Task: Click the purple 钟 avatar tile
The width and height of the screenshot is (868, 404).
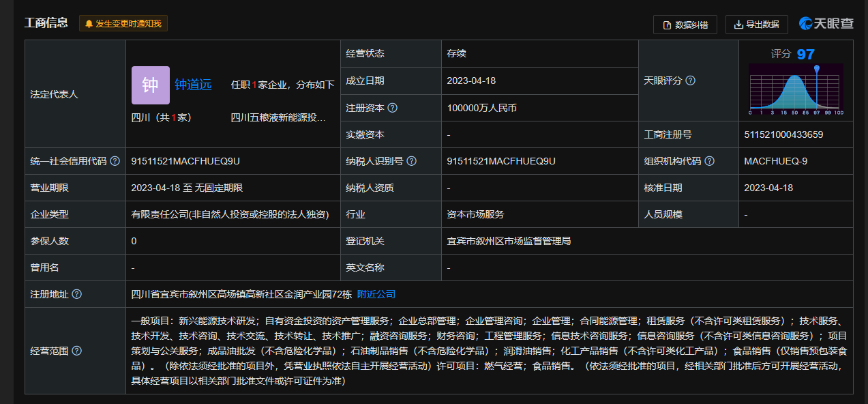Action: tap(150, 85)
